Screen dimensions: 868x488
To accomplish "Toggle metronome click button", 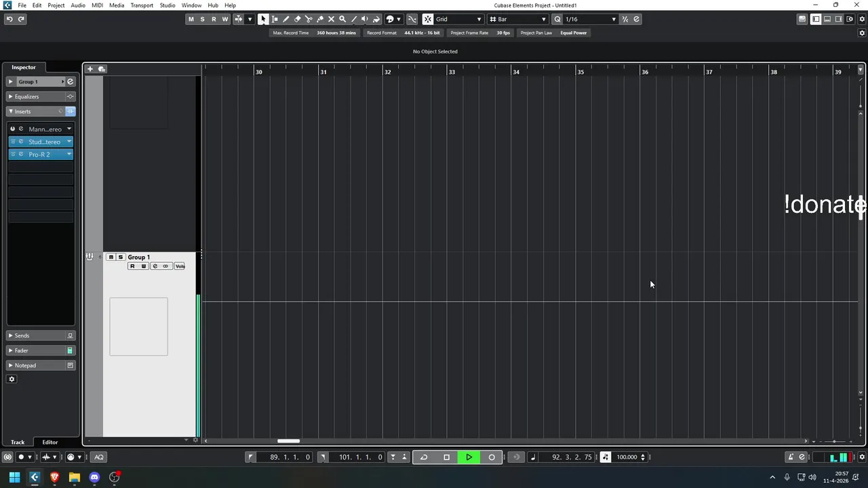I will coord(791,457).
